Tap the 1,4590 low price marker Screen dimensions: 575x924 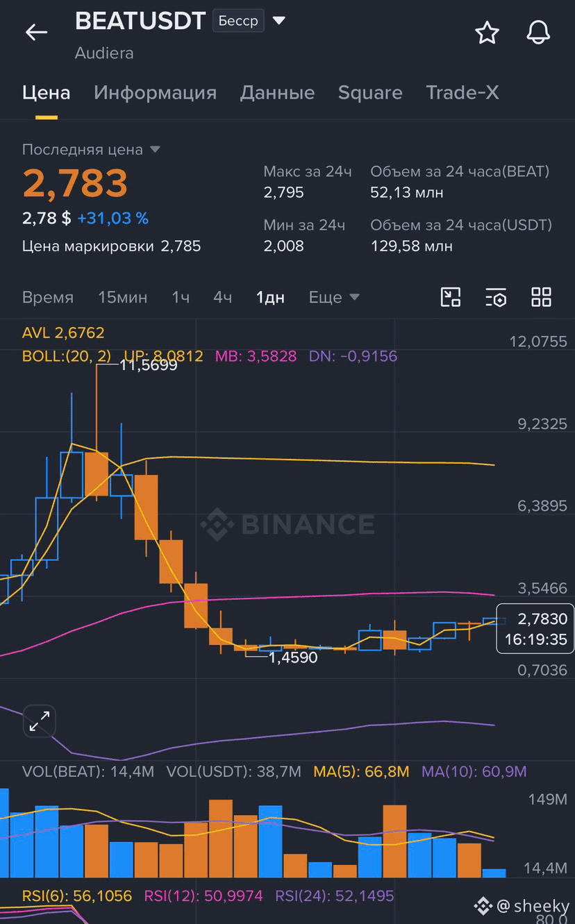294,657
